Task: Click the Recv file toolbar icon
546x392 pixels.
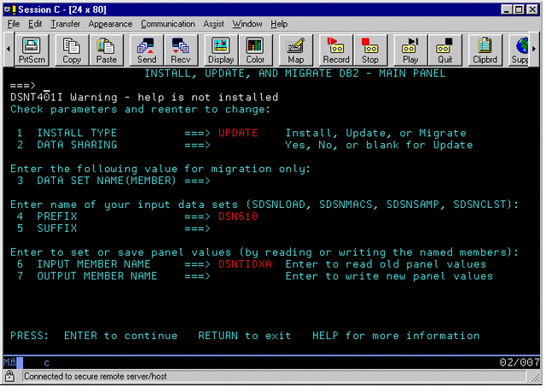Action: click(181, 50)
